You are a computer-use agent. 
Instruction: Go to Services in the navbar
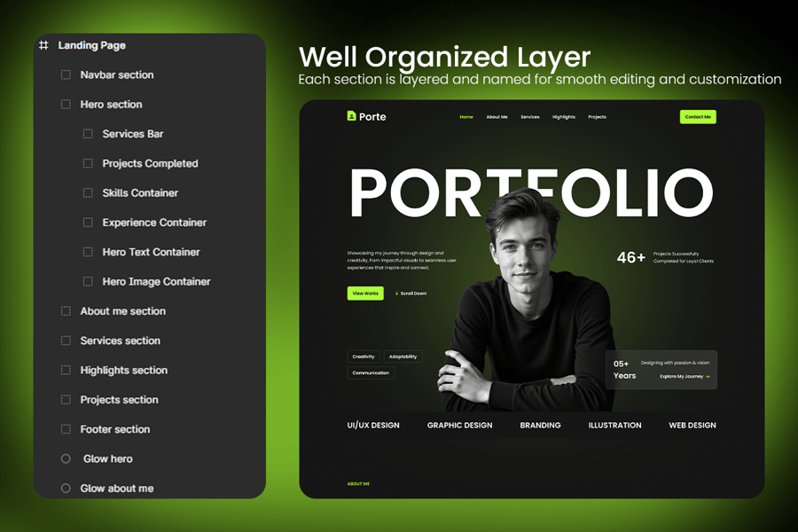click(530, 117)
